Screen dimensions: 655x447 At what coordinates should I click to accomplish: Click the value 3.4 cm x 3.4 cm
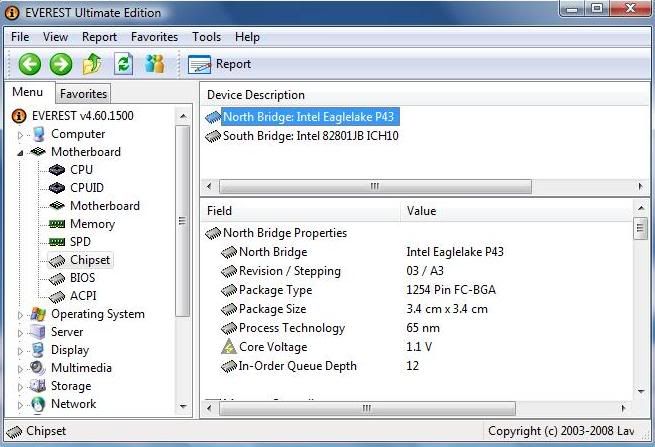(x=447, y=309)
